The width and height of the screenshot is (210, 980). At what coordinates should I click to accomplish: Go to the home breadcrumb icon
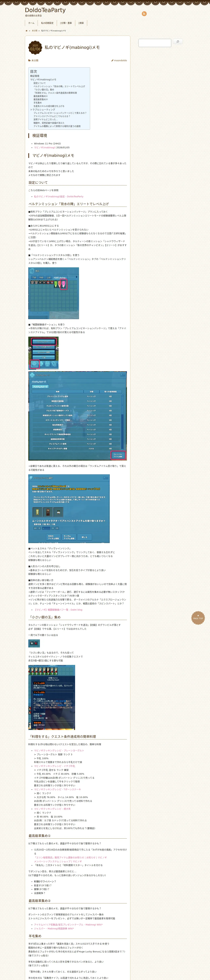26,31
